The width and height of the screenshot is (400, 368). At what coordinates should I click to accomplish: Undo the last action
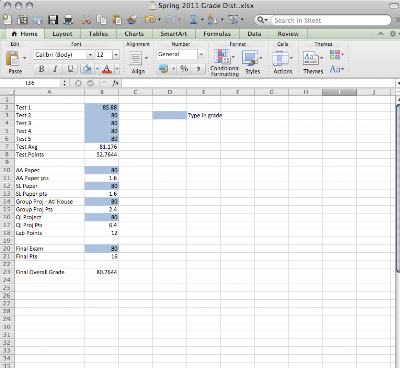150,20
